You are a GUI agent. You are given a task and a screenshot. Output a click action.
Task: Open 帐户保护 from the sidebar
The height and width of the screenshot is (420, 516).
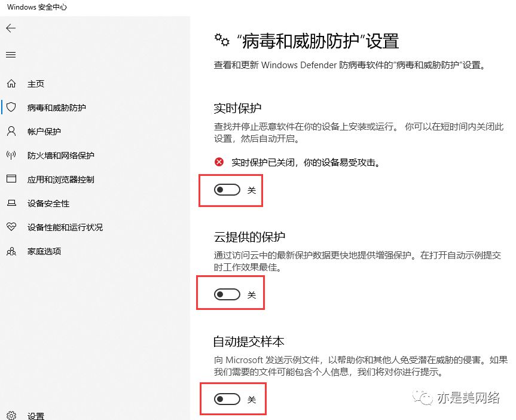[x=44, y=132]
